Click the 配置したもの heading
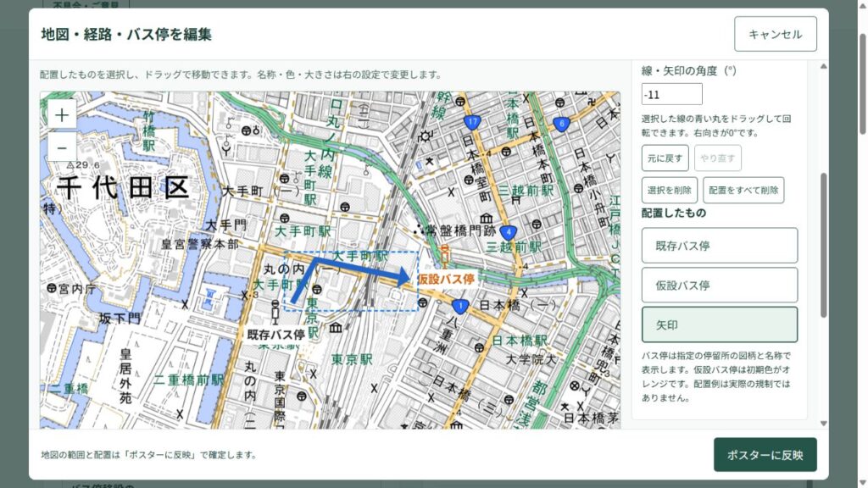The height and width of the screenshot is (488, 868). [x=674, y=213]
